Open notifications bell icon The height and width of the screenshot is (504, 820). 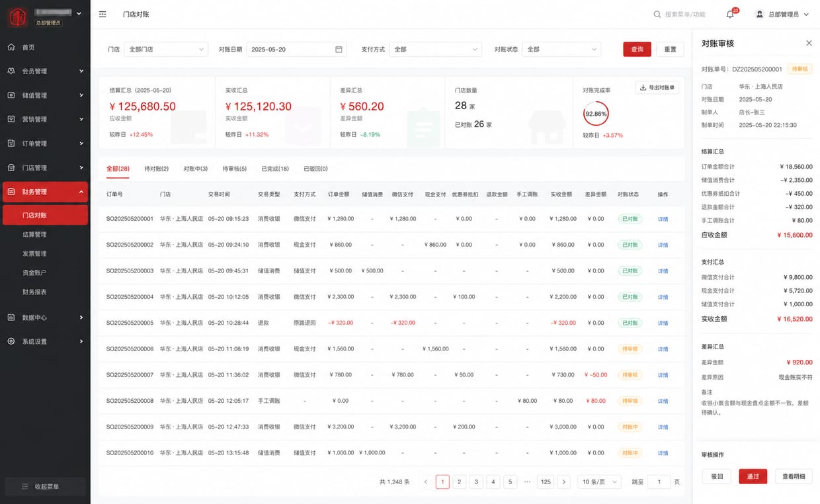point(730,14)
